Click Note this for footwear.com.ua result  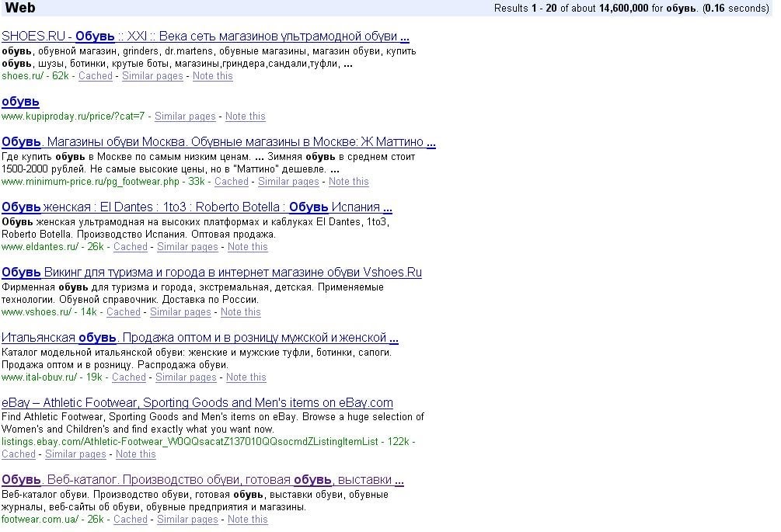(x=248, y=519)
